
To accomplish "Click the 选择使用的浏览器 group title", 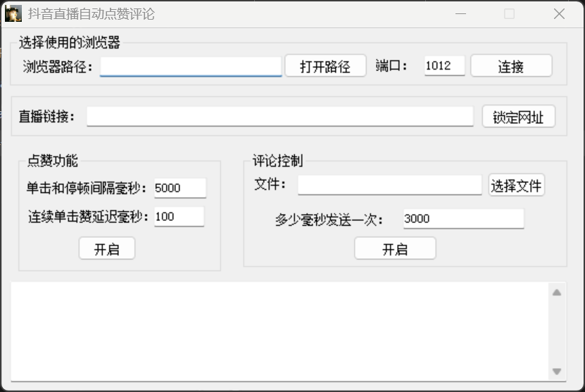I will pos(70,42).
